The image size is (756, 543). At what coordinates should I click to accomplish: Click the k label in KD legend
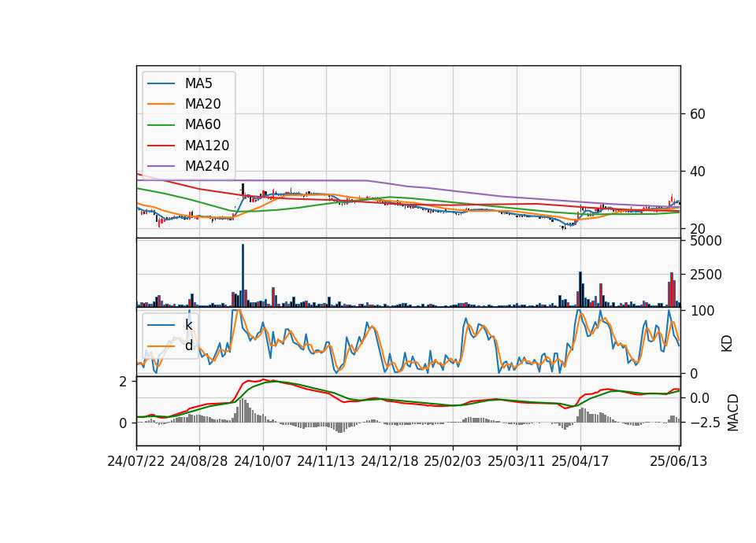click(x=188, y=325)
